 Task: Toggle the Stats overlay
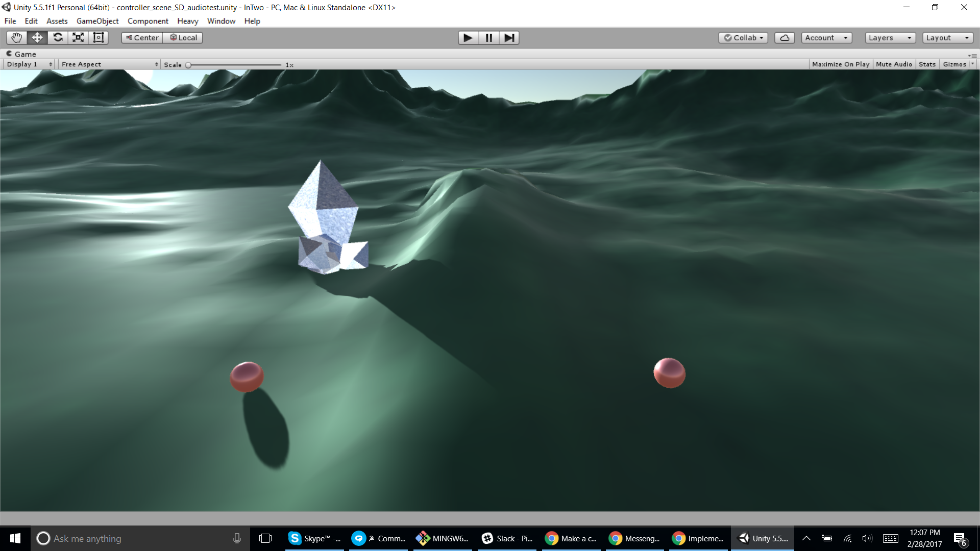[927, 64]
